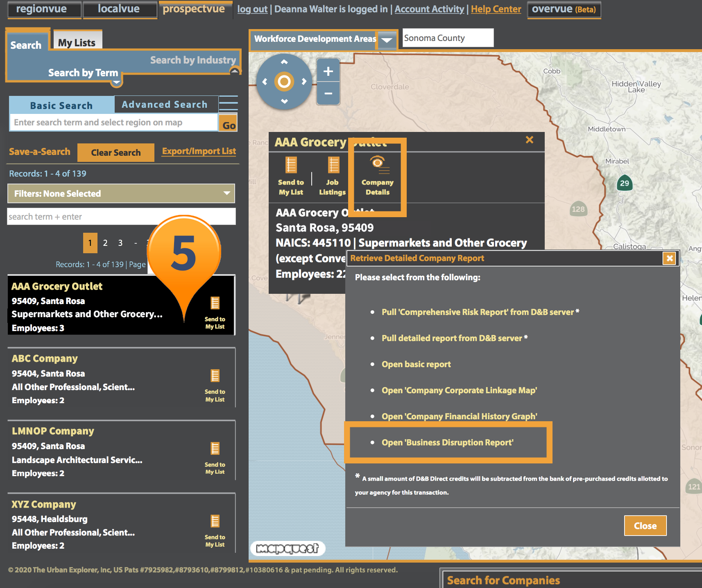702x588 pixels.
Task: Click the Save-a-Search link
Action: tap(40, 152)
